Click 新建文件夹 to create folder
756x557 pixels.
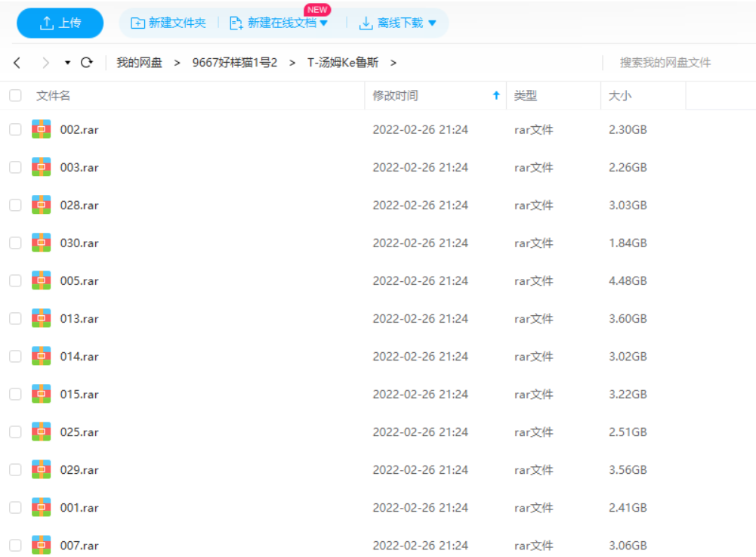click(x=168, y=23)
